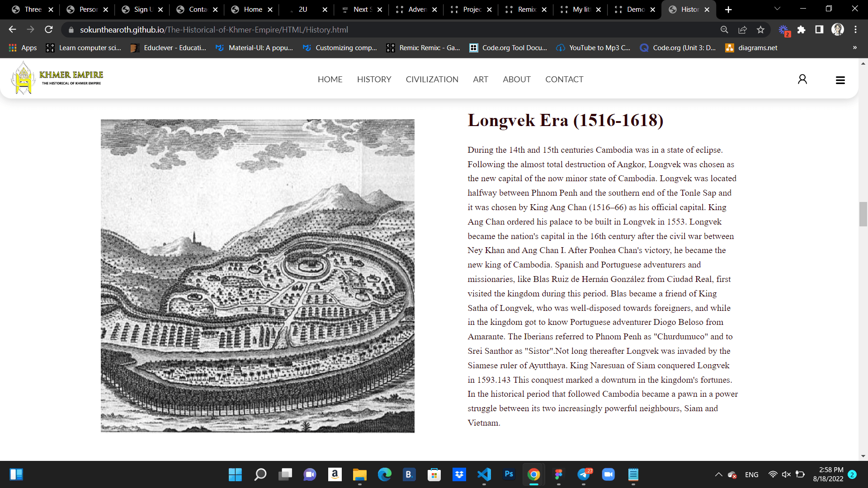Open the user account icon in site header
This screenshot has height=488, width=868.
pyautogui.click(x=802, y=80)
